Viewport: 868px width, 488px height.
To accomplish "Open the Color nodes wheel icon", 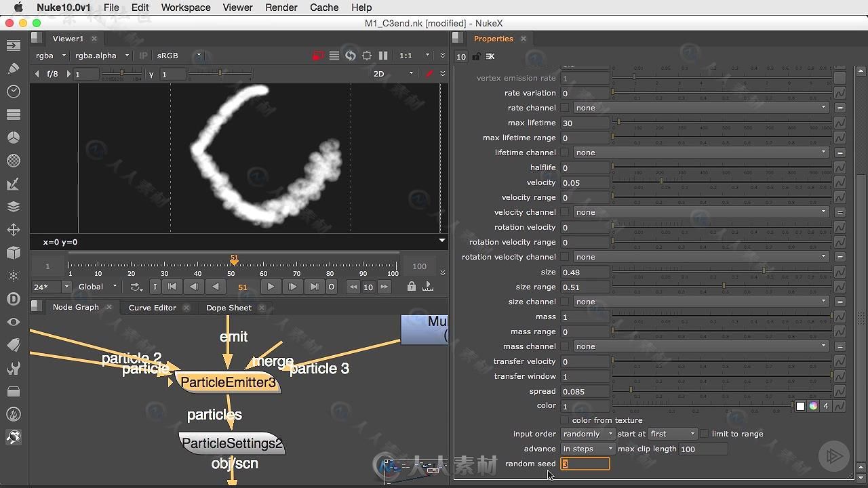I will (x=13, y=138).
